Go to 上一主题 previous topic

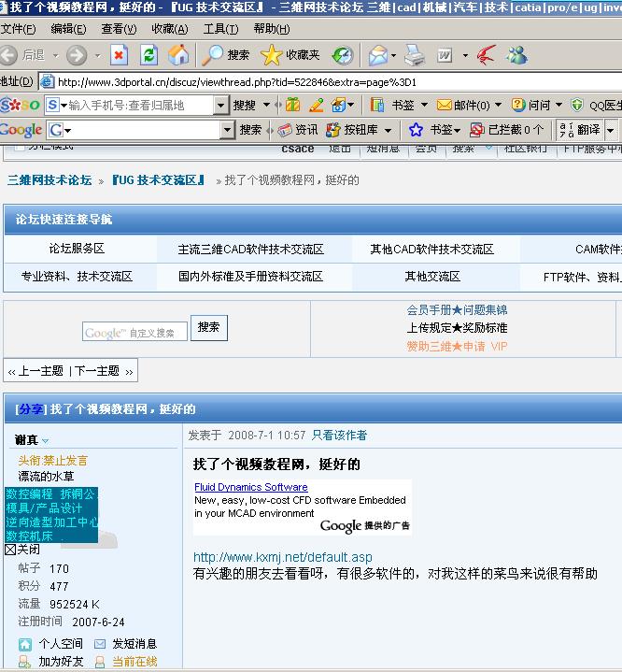tap(41, 371)
